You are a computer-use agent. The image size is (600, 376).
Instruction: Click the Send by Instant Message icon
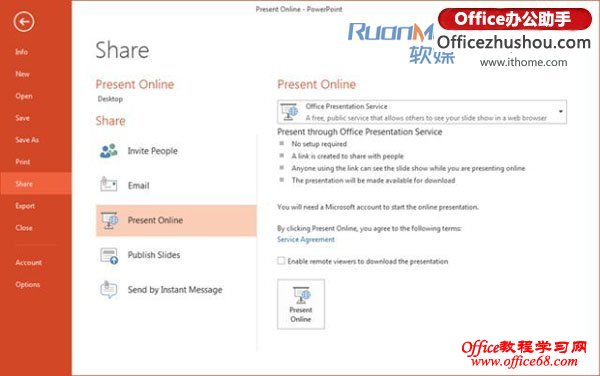point(109,290)
